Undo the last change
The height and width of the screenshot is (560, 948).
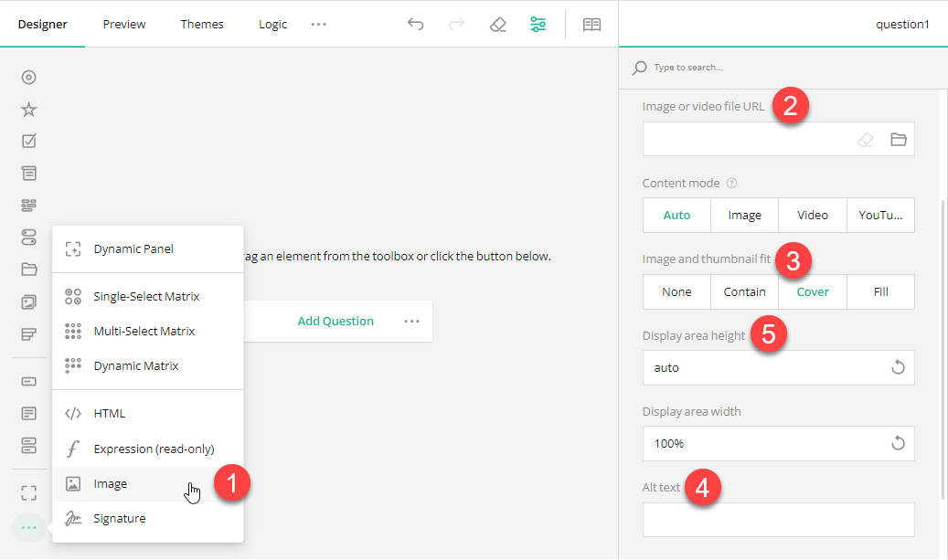coord(415,24)
